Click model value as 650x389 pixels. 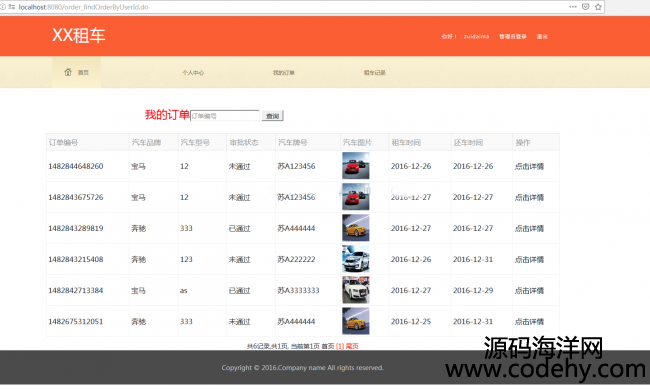[x=184, y=291]
